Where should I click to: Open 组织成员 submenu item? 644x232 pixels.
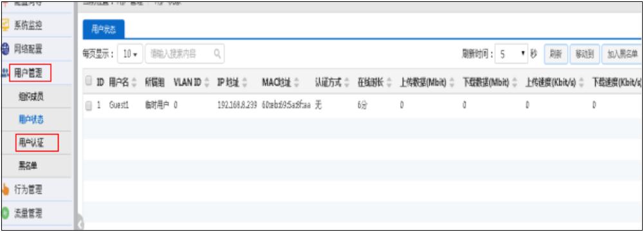(x=31, y=97)
